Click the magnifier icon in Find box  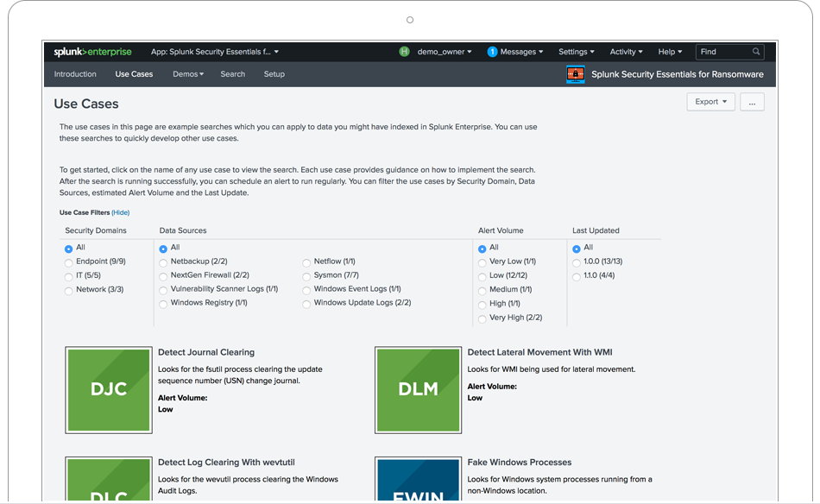[x=755, y=52]
